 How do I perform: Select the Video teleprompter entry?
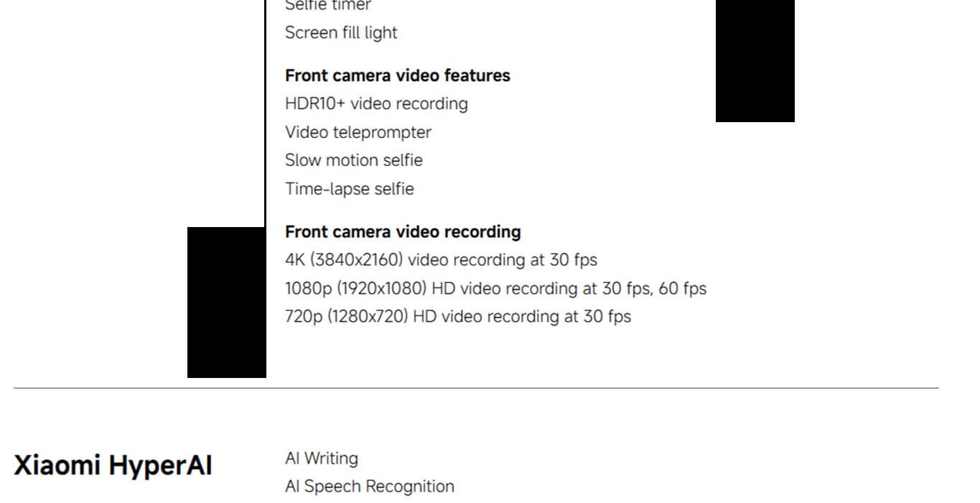358,133
